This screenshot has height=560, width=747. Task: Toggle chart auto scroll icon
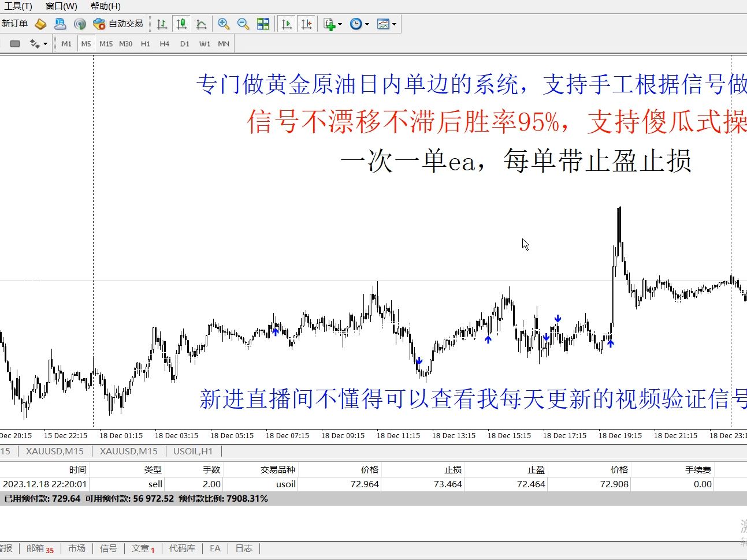(x=287, y=24)
